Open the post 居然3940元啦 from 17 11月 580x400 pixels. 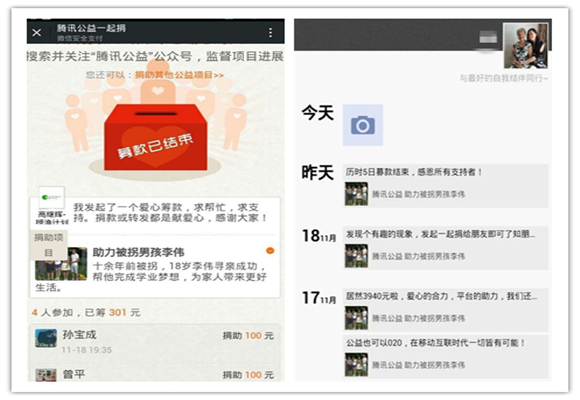pos(441,296)
